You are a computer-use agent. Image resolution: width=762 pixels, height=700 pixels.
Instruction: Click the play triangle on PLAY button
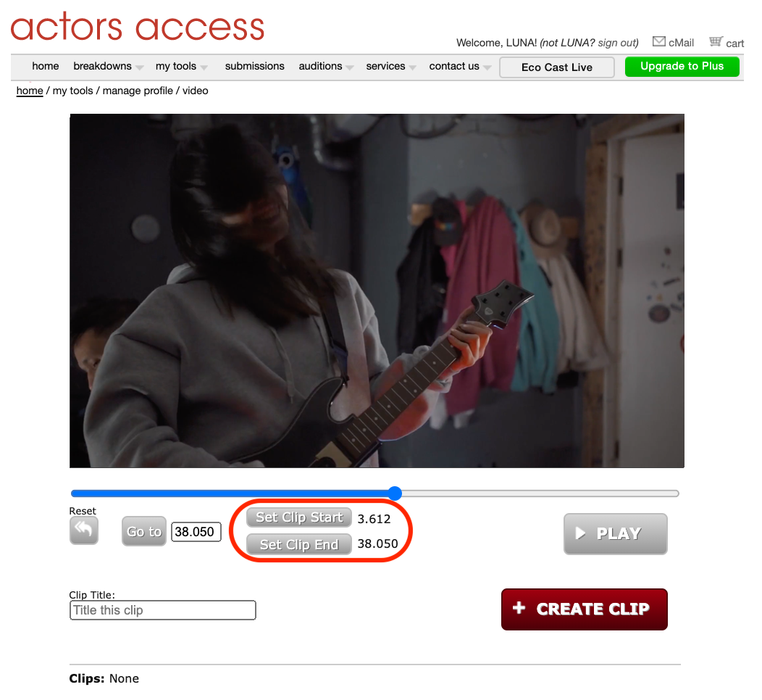(580, 533)
